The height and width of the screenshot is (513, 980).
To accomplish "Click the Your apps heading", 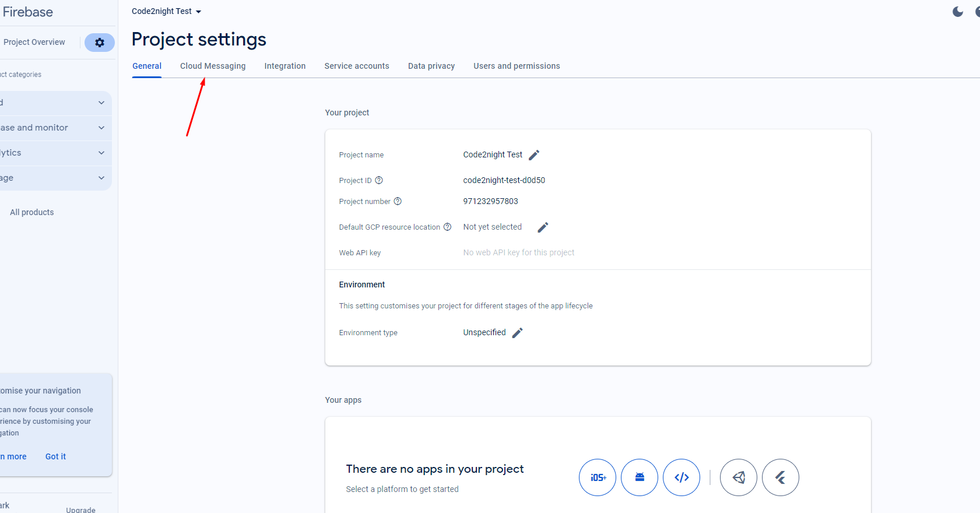I will [x=343, y=400].
